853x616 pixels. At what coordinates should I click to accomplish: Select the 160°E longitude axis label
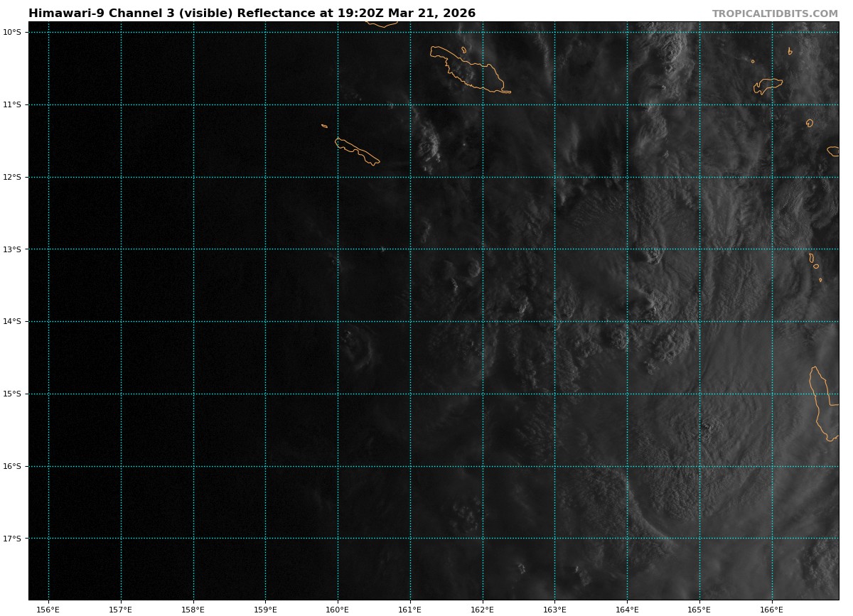338,609
